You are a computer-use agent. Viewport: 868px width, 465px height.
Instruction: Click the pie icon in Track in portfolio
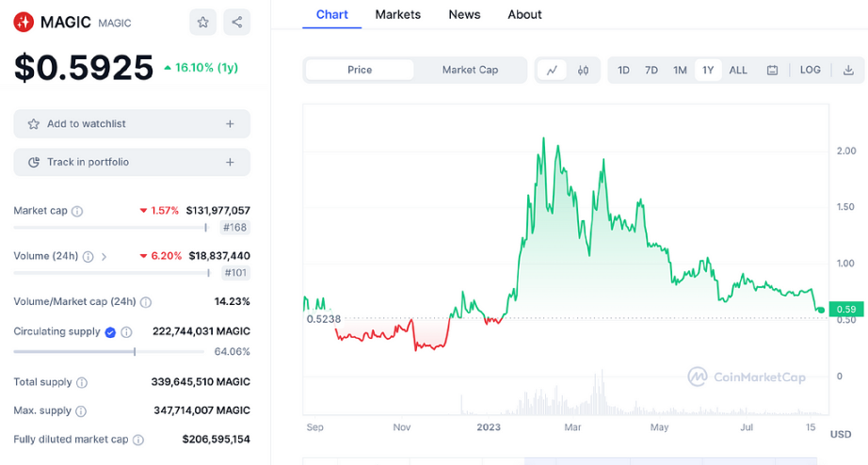point(34,162)
